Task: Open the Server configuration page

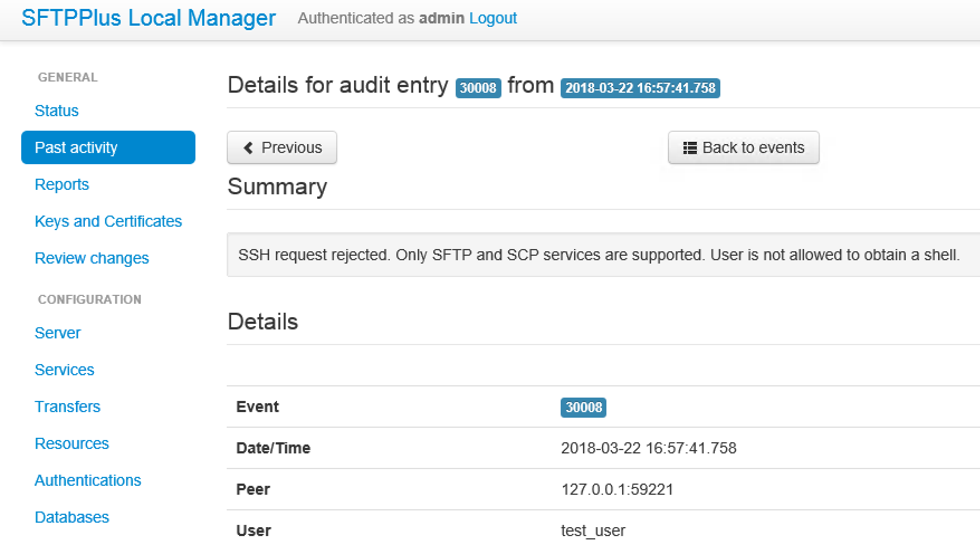Action: click(58, 333)
